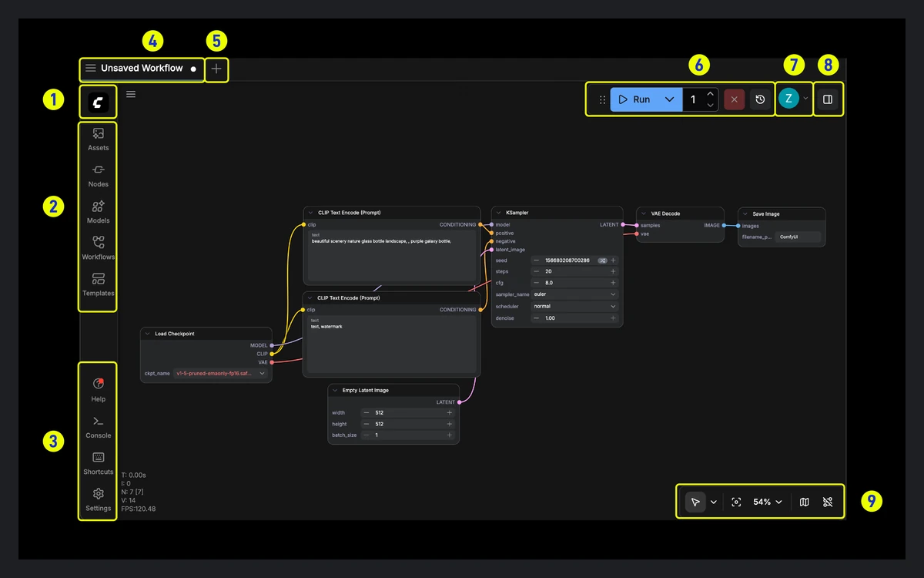Increase the seed value
Screen dimensions: 924x578
[x=614, y=260]
